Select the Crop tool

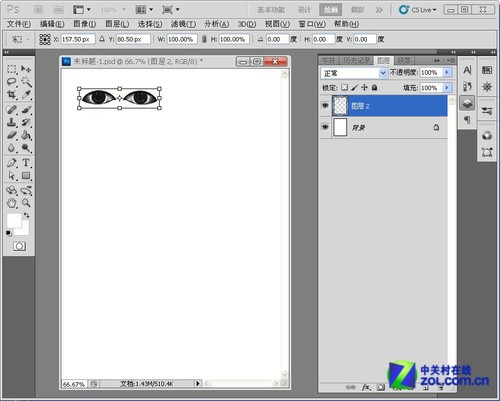point(12,94)
